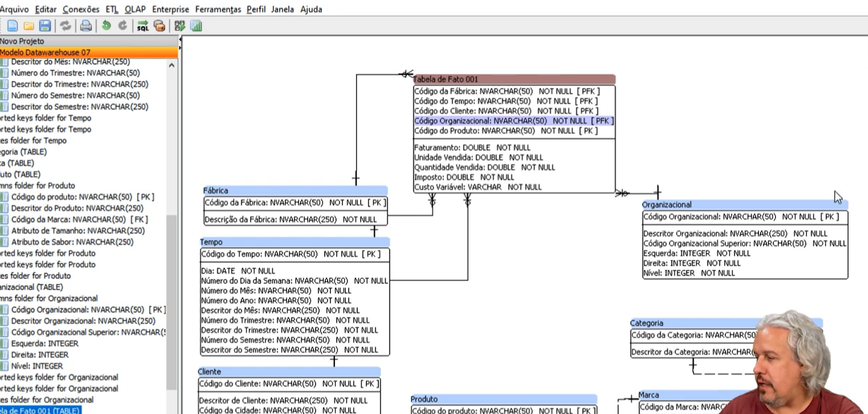868x414 pixels.
Task: Select Atributo de Sabor tree column
Action: point(72,242)
